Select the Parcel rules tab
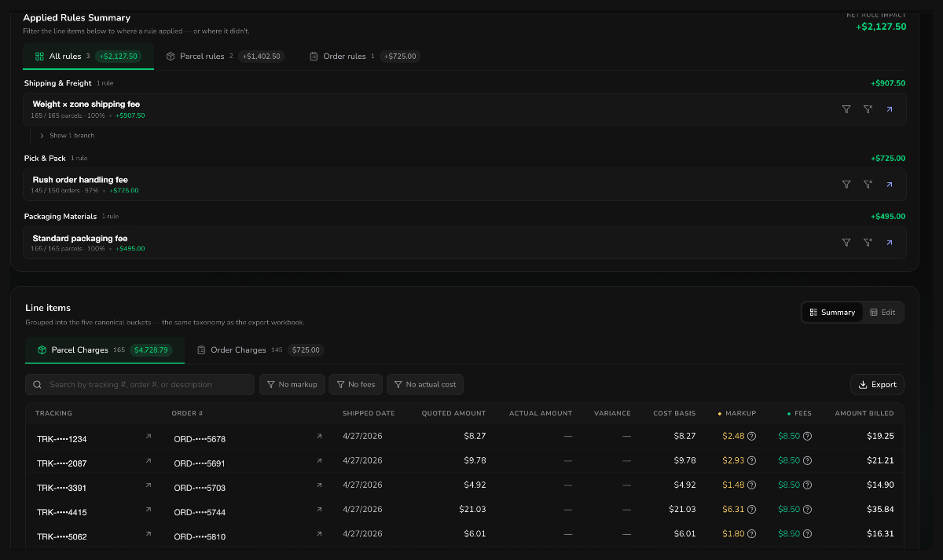The width and height of the screenshot is (943, 560). click(225, 57)
